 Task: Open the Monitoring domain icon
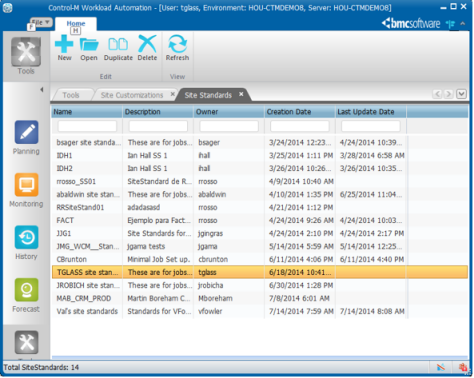[26, 185]
